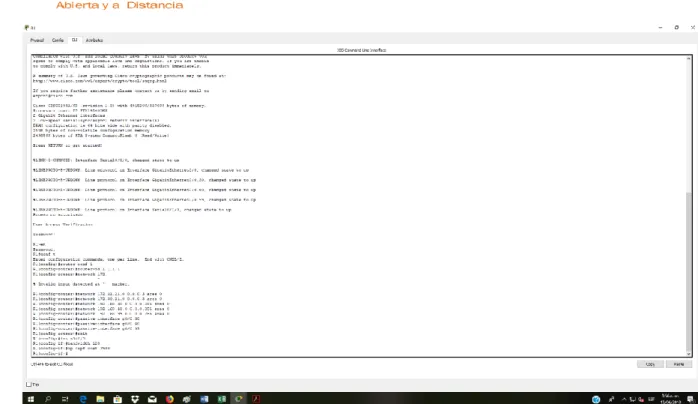The image size is (698, 404).
Task: Click the Copy button below the terminal
Action: click(x=650, y=364)
